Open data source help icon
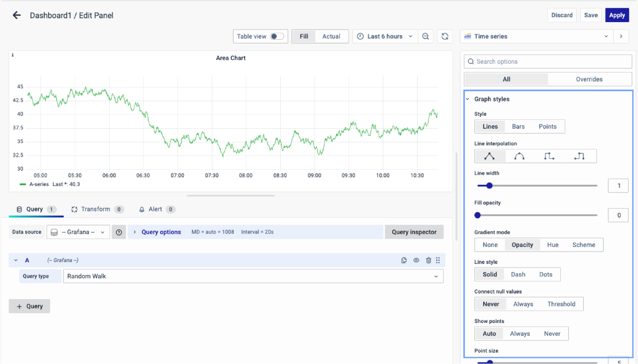This screenshot has width=638, height=364. coord(119,232)
